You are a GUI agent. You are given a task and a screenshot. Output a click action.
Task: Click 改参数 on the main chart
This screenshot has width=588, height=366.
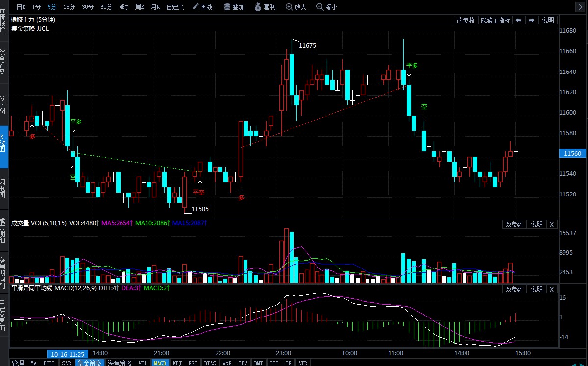(x=465, y=20)
